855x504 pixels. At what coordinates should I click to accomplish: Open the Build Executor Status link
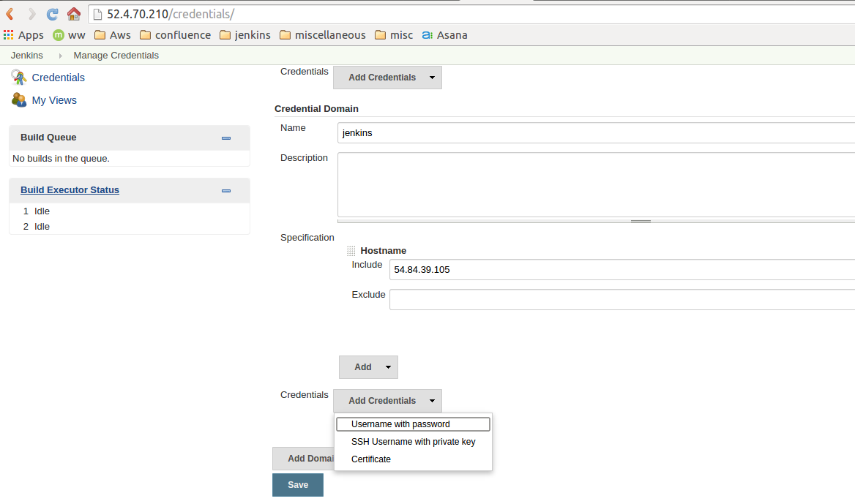click(70, 189)
